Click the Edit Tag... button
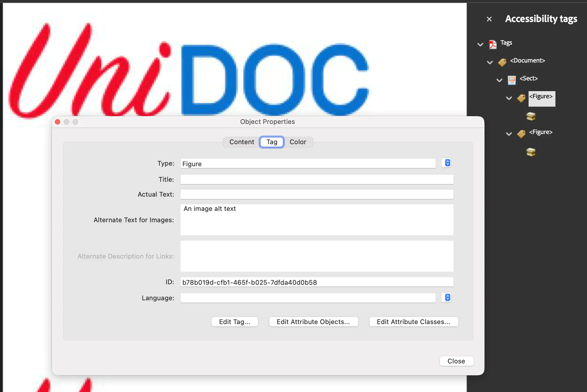Screen dimensions: 587x392 235,322
